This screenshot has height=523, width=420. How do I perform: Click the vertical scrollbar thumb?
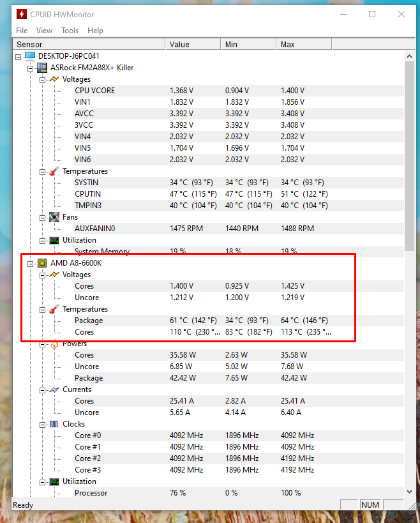(409, 156)
